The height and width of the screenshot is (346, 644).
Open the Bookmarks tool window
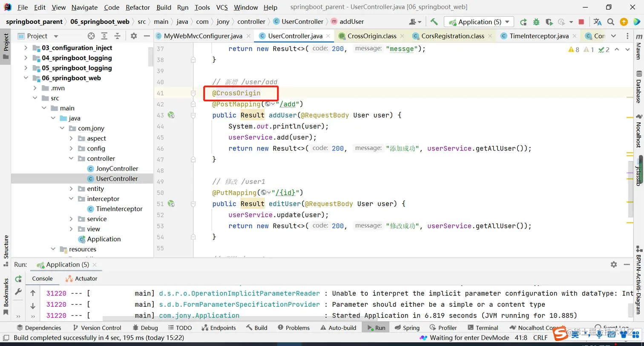[6, 296]
